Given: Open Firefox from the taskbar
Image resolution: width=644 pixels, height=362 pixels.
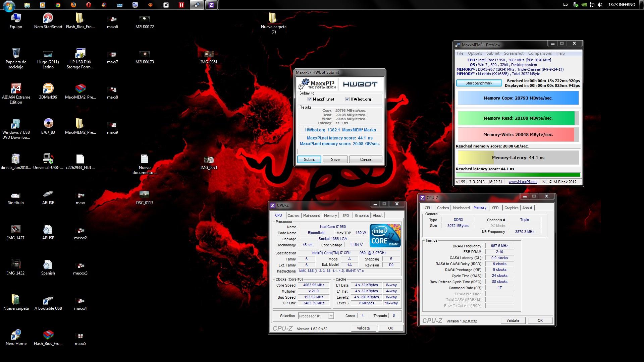Looking at the screenshot, I should coord(73,5).
